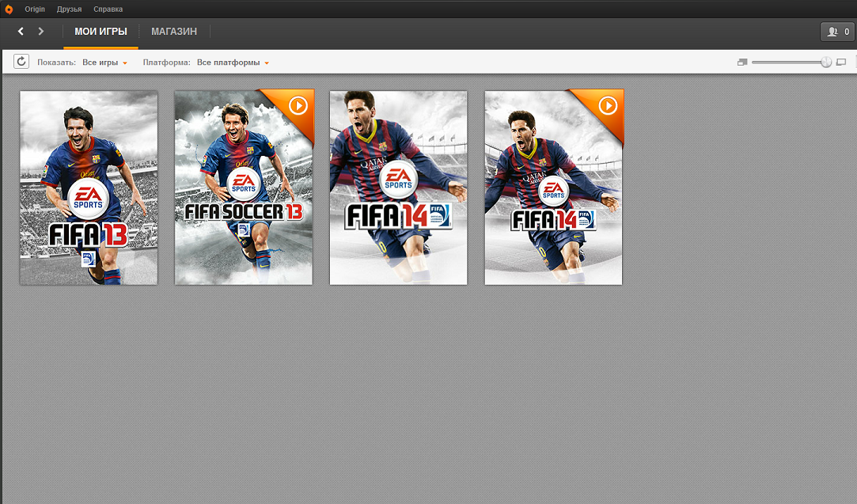Click the Показать: label
Image resolution: width=857 pixels, height=504 pixels.
click(56, 63)
